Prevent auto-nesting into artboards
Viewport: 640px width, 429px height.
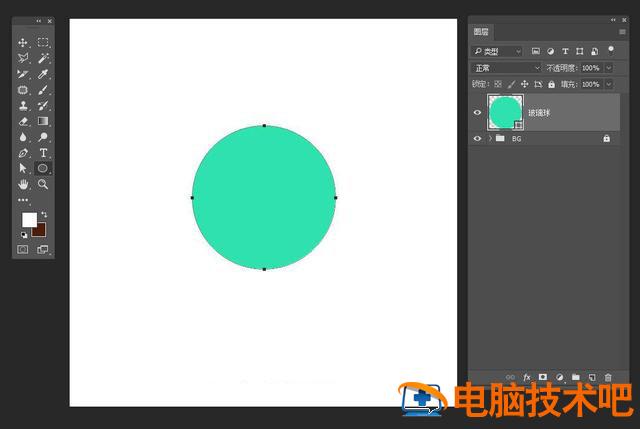538,84
